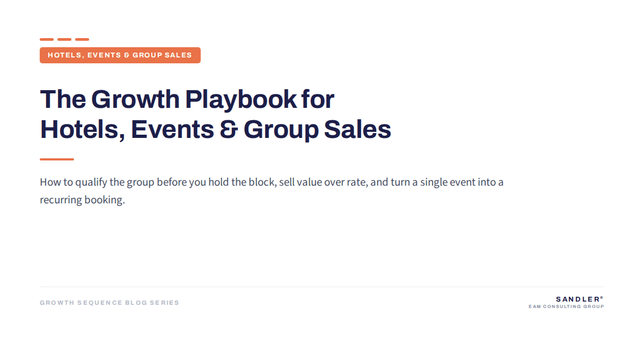Click the headline line 'The Growth Playbook for'
Viewport: 644px width, 337px height.
click(187, 99)
